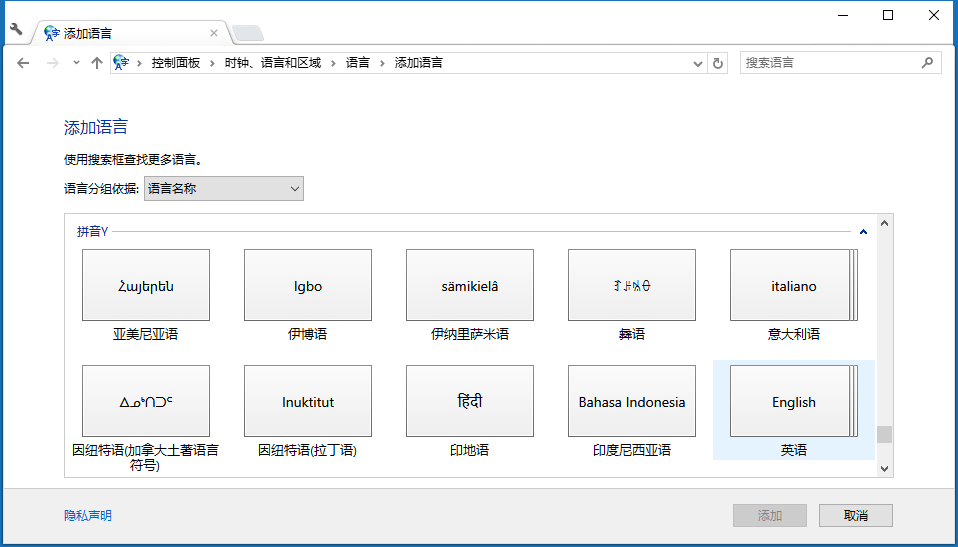This screenshot has width=958, height=547.
Task: Maximize the window
Action: 888,15
